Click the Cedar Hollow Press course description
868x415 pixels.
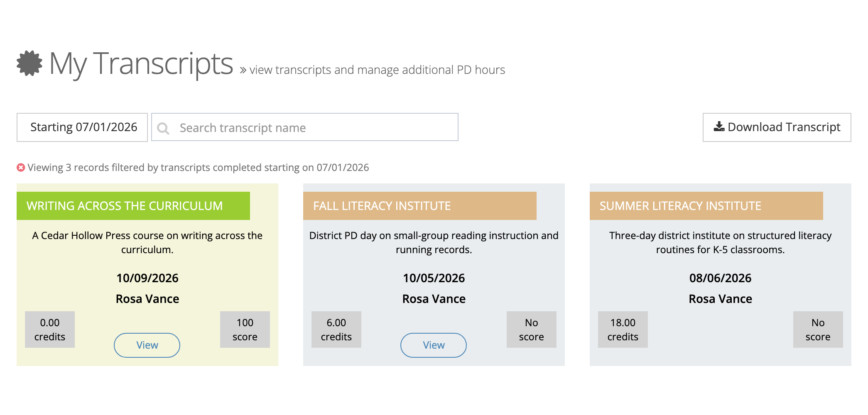(147, 242)
